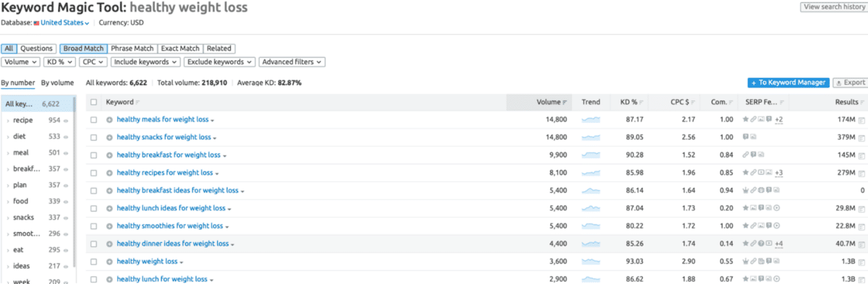This screenshot has height=284, width=868.
Task: Check 'healthy dinner ideas for weight loss' checkbox
Action: point(93,244)
